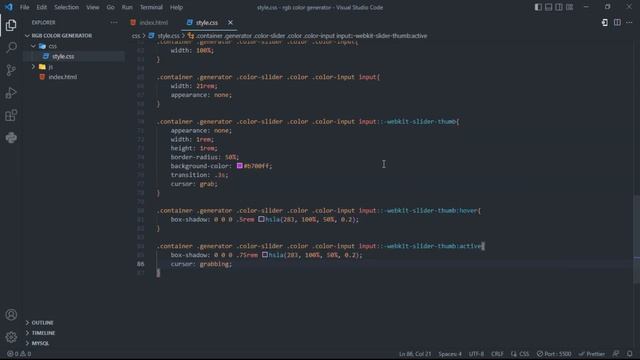Change indentation via Spaces: 4
This screenshot has height=360, width=640.
click(x=450, y=354)
